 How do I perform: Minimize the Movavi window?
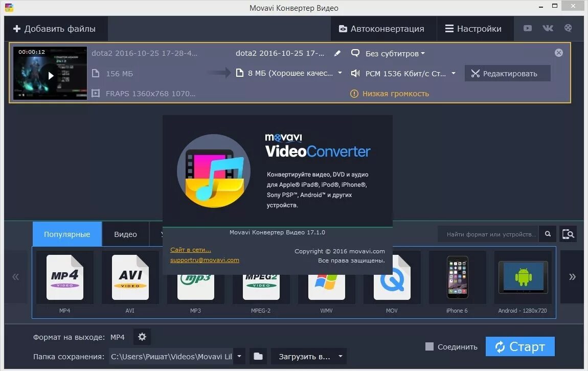[541, 7]
